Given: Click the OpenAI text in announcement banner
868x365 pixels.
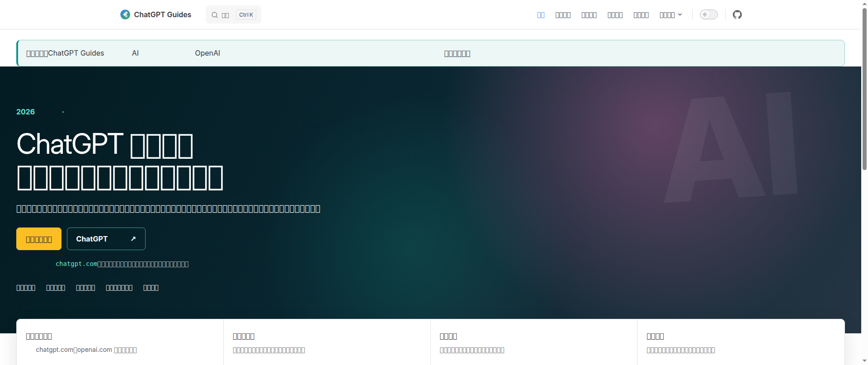Looking at the screenshot, I should pos(208,53).
